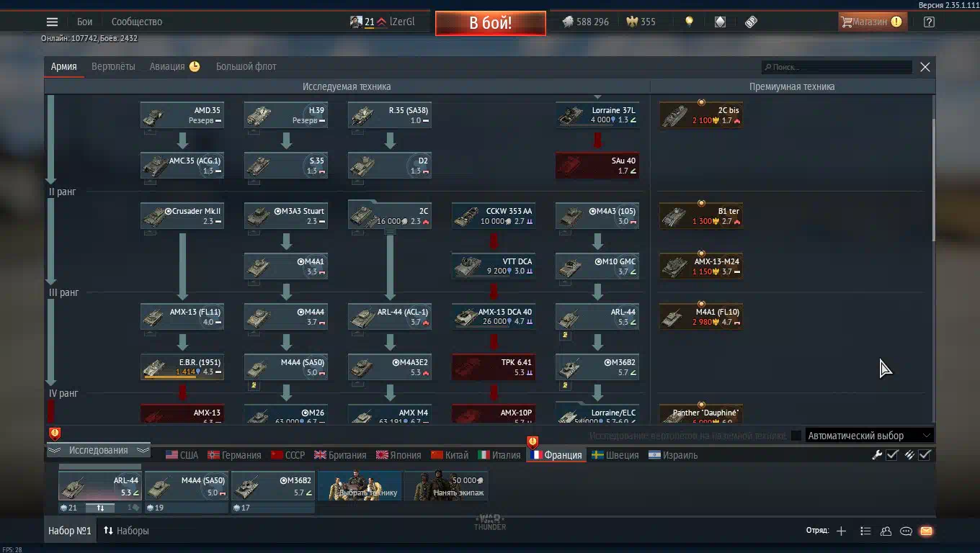Click the red notification badge above Франция

click(533, 441)
